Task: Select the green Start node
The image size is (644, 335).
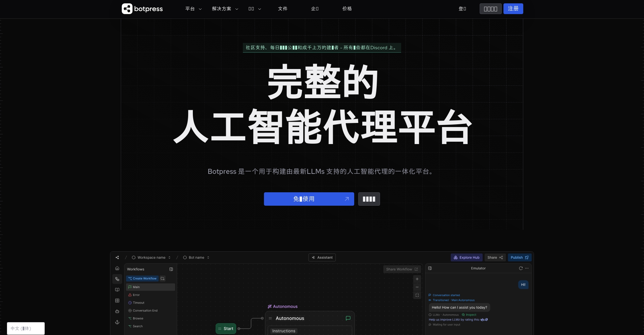Action: point(226,329)
